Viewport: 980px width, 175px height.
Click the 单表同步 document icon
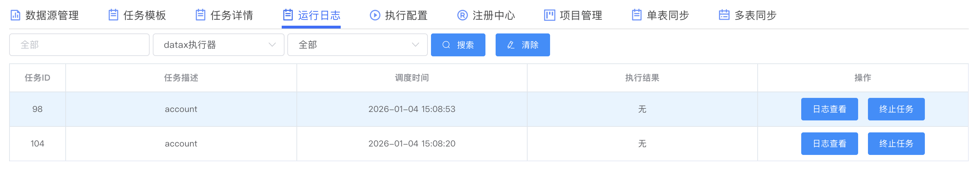[x=636, y=15]
